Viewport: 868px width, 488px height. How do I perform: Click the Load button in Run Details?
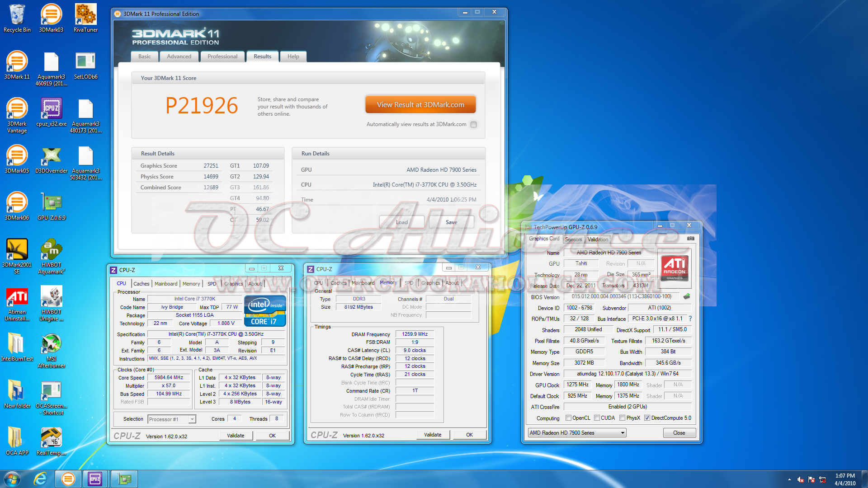[x=401, y=222]
